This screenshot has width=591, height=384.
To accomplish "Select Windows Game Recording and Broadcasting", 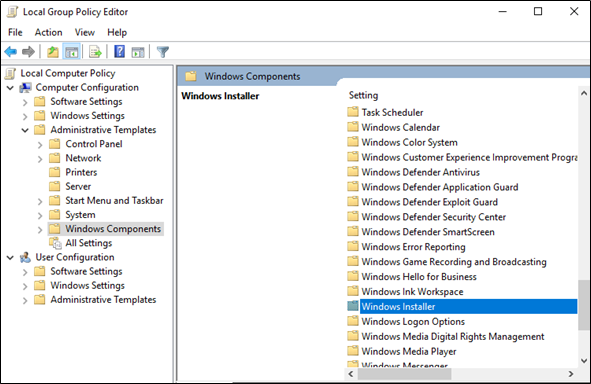I will (454, 262).
